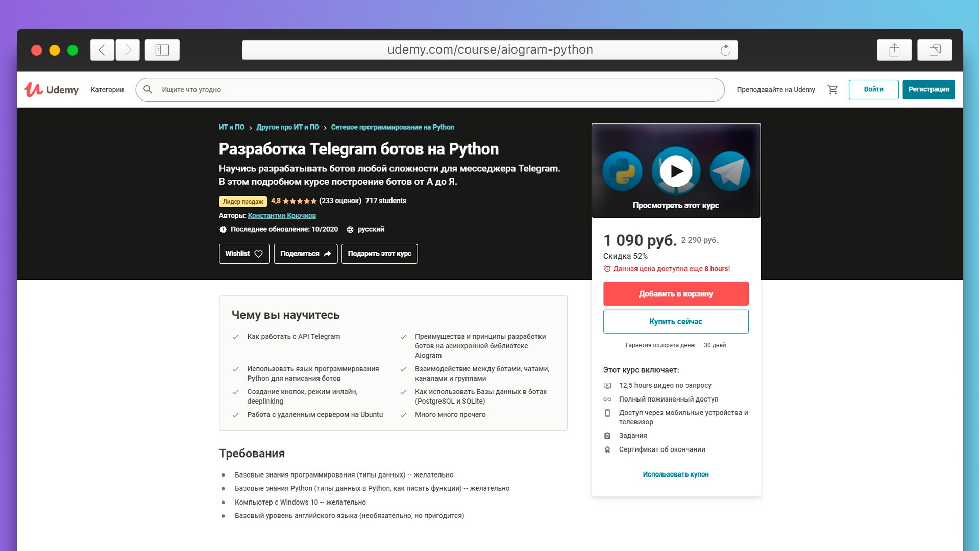
Task: Click the Купить сейчас button
Action: pos(676,321)
